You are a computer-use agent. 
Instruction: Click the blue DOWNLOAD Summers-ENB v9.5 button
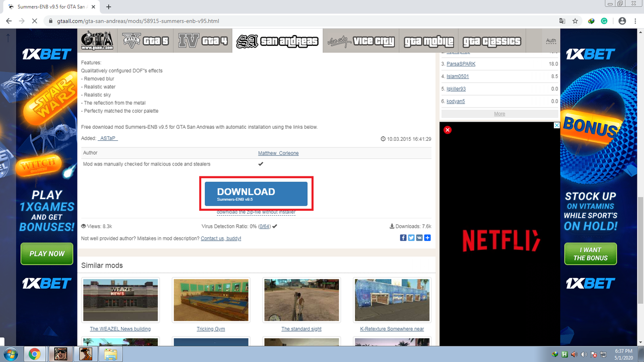(x=256, y=194)
